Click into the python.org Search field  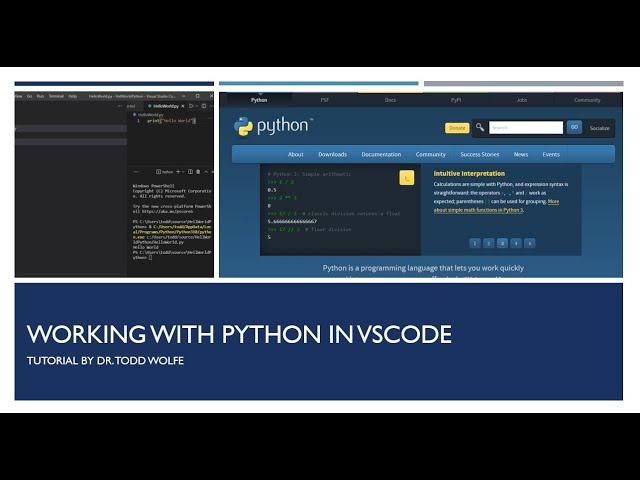526,127
